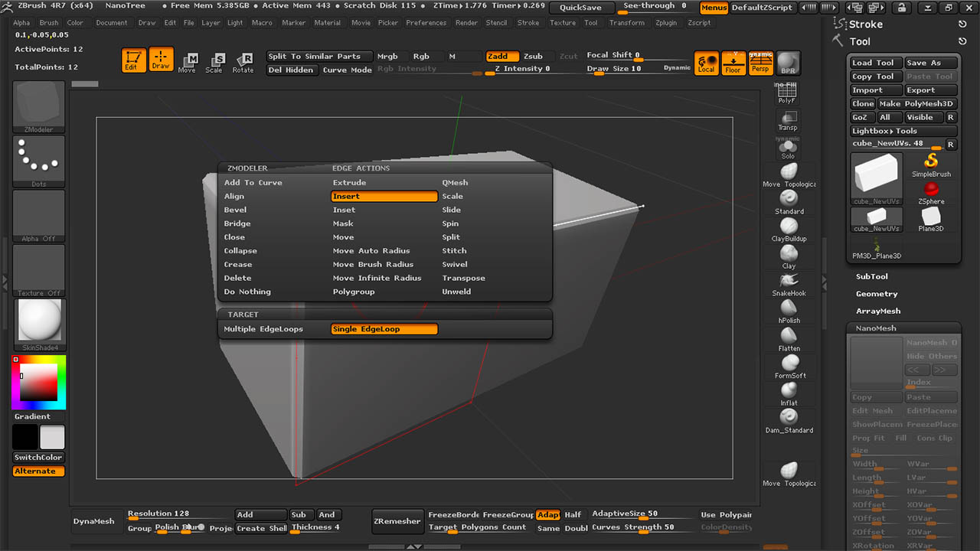
Task: Select the hPolish brush icon
Action: (x=789, y=312)
